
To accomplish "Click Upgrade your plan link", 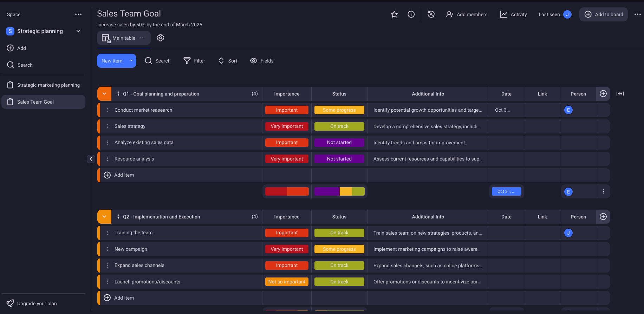I will (37, 303).
